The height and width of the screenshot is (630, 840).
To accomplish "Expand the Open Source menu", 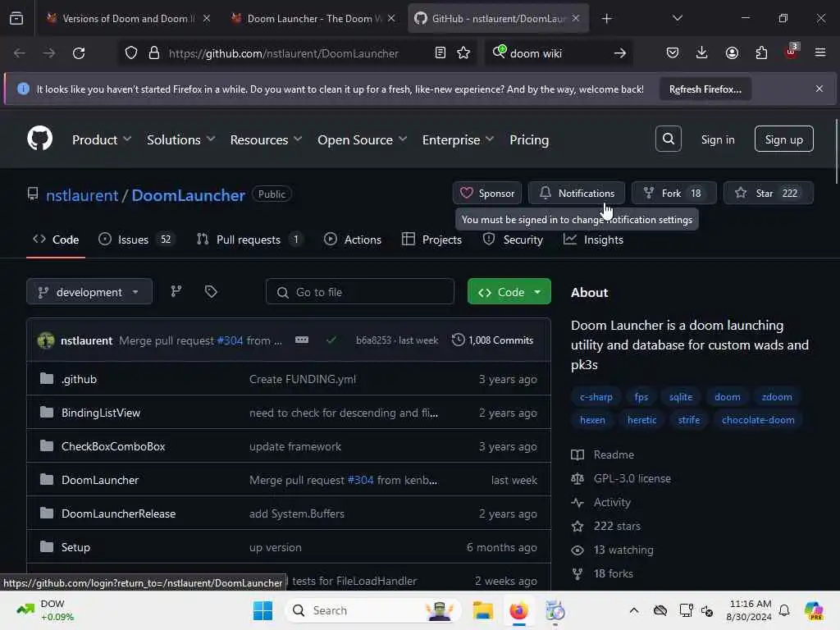I will coord(362,139).
